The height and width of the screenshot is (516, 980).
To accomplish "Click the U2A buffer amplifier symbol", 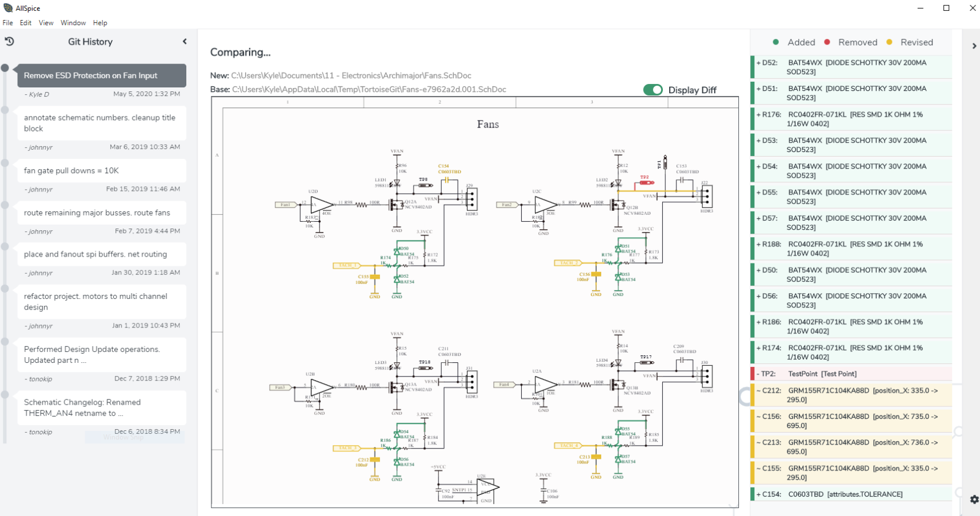I will [x=546, y=385].
